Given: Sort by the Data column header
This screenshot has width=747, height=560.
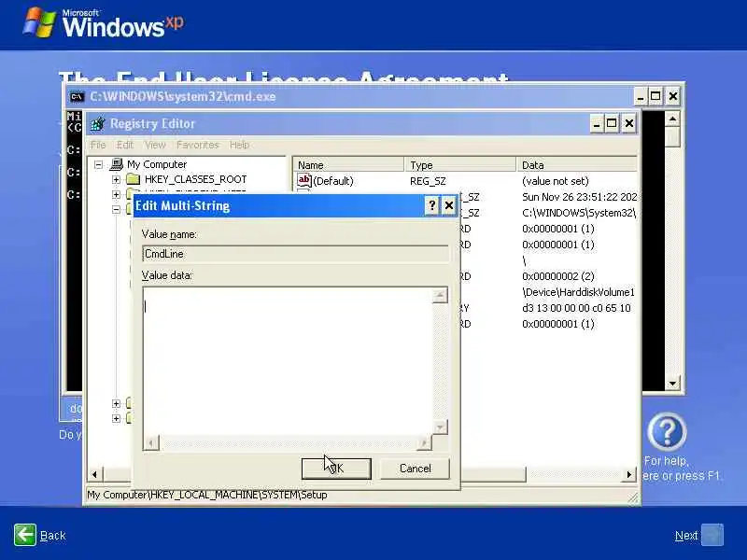Looking at the screenshot, I should (x=577, y=165).
